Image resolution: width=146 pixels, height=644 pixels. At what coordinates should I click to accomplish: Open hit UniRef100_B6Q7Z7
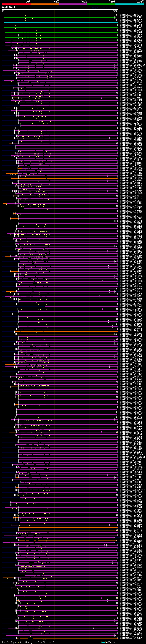pyautogui.click(x=131, y=376)
